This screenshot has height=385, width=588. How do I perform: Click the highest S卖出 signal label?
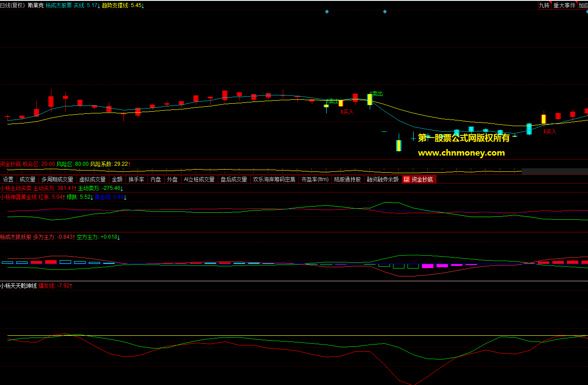click(376, 94)
